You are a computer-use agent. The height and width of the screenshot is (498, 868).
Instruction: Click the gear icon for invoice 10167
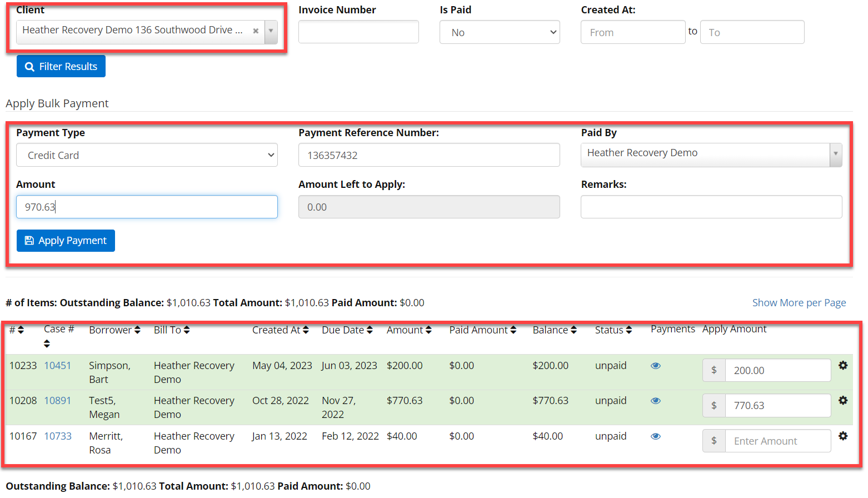point(843,436)
